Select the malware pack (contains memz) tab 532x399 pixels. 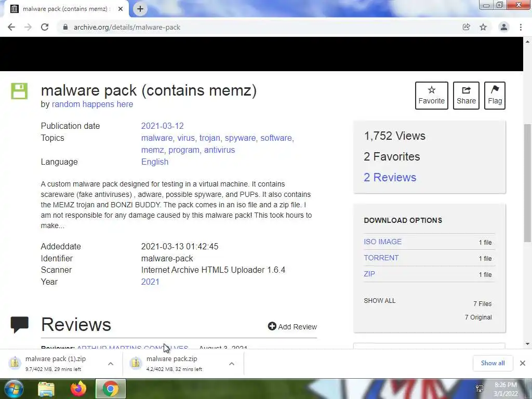tap(66, 9)
